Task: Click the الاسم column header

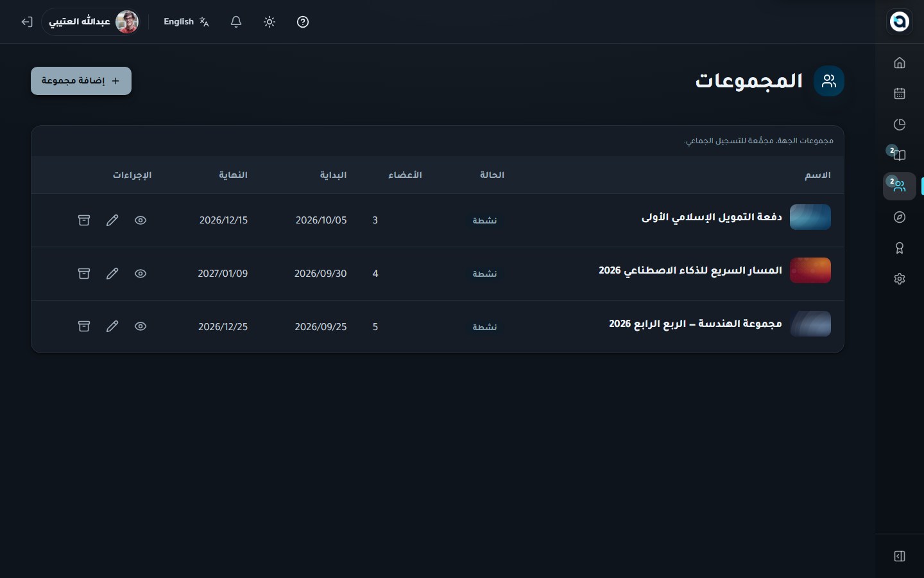Action: (x=818, y=175)
